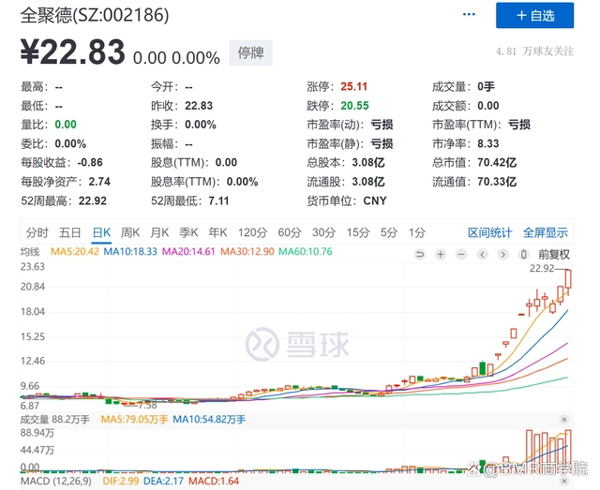The width and height of the screenshot is (600, 490).
Task: Open the 前复权 adjustment dropdown
Action: [554, 254]
